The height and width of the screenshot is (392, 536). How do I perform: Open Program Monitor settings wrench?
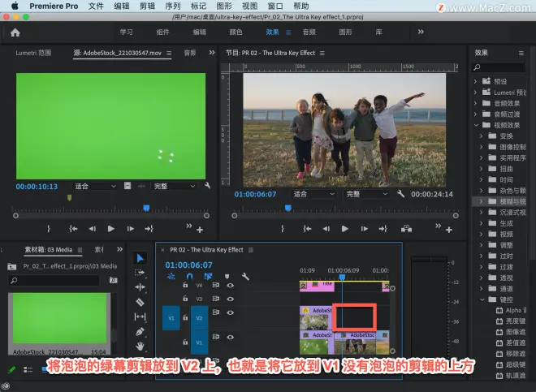coord(400,194)
